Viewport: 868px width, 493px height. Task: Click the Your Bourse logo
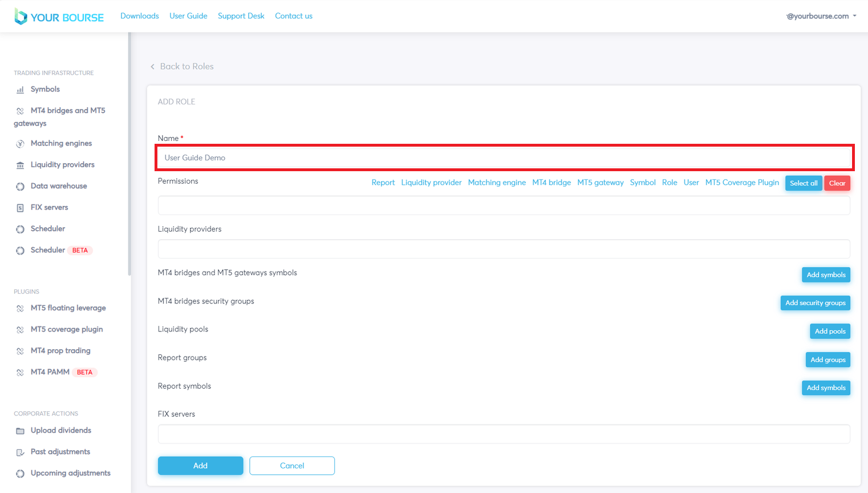[59, 17]
